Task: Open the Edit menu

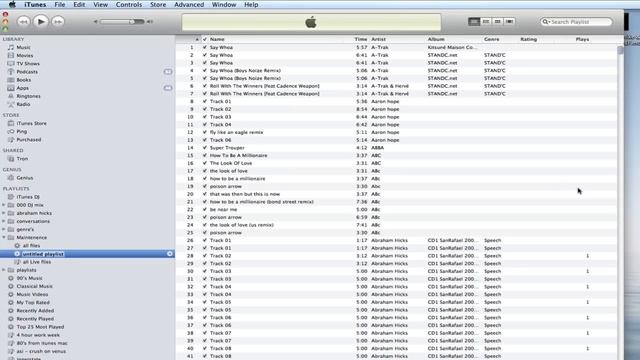Action: pyautogui.click(x=79, y=4)
